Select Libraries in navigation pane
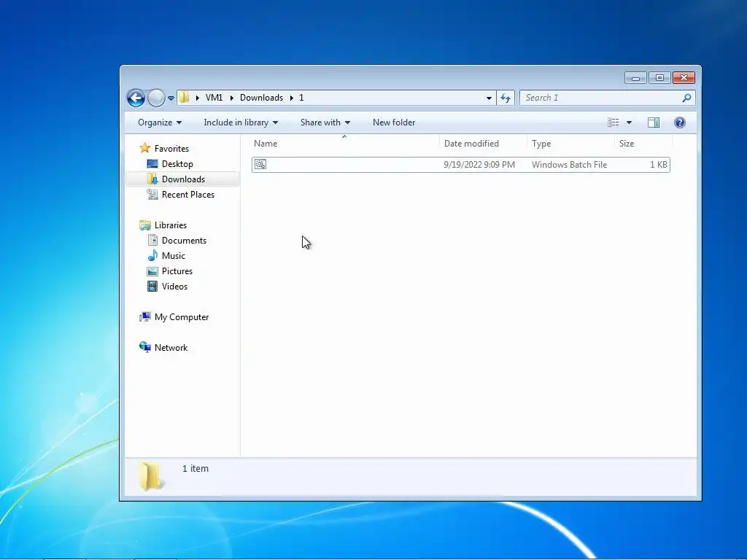Viewport: 747px width, 560px height. [x=171, y=225]
